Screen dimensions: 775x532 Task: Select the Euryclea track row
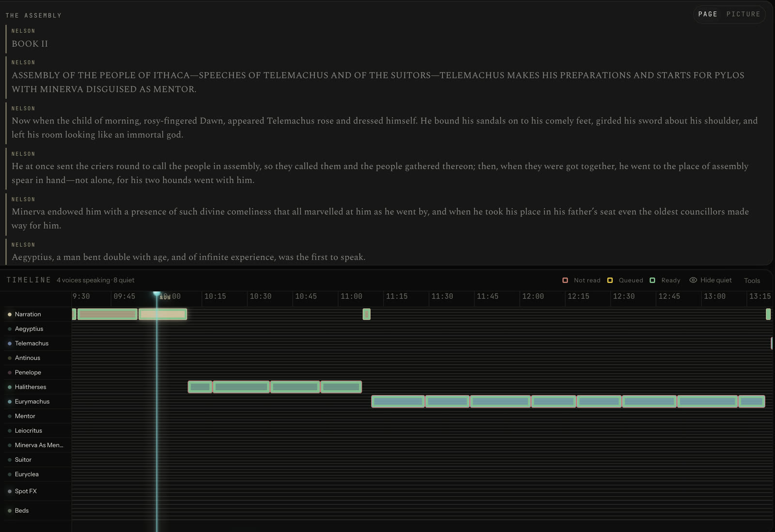click(x=38, y=474)
